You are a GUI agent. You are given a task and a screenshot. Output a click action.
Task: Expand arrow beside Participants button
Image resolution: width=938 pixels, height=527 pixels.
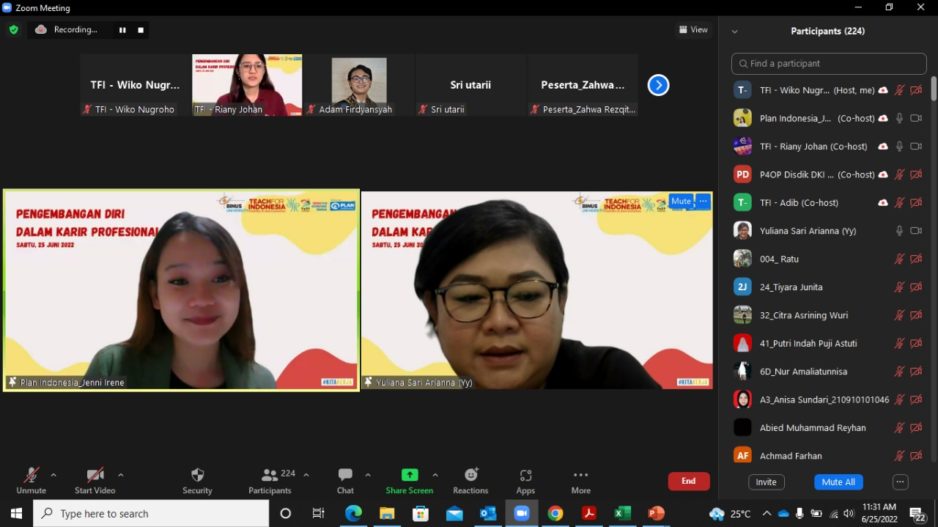pos(306,475)
